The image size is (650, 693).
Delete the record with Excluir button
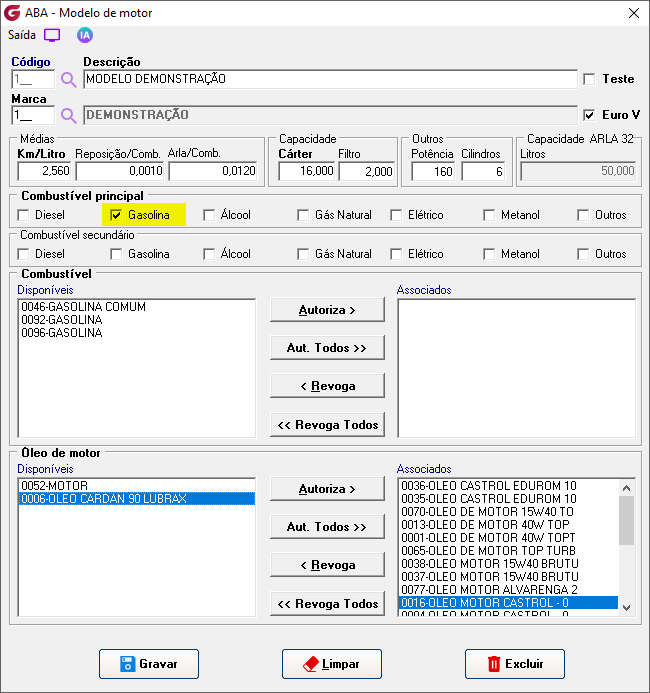[x=515, y=664]
